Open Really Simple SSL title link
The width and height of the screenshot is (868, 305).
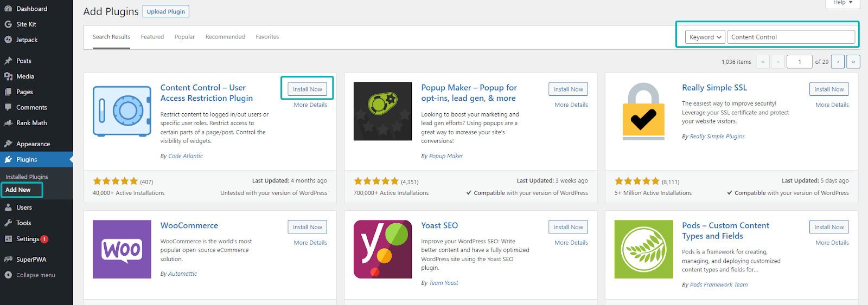714,88
